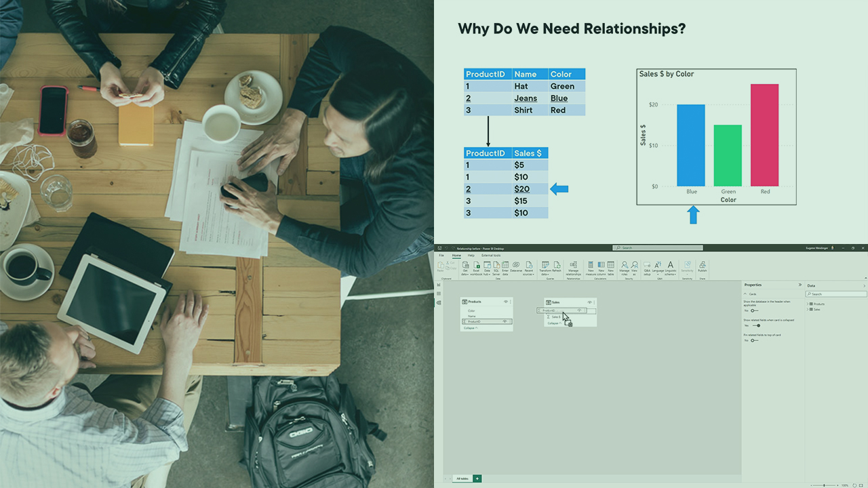The width and height of the screenshot is (868, 488).
Task: Click the Search field in Data pane
Action: [x=836, y=294]
